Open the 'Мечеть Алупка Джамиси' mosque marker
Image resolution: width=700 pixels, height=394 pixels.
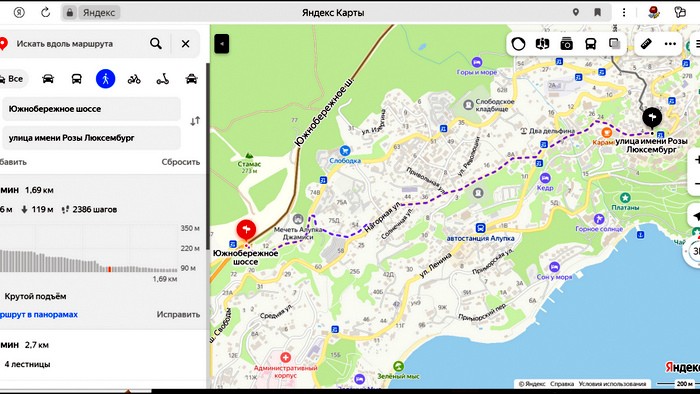pyautogui.click(x=298, y=219)
